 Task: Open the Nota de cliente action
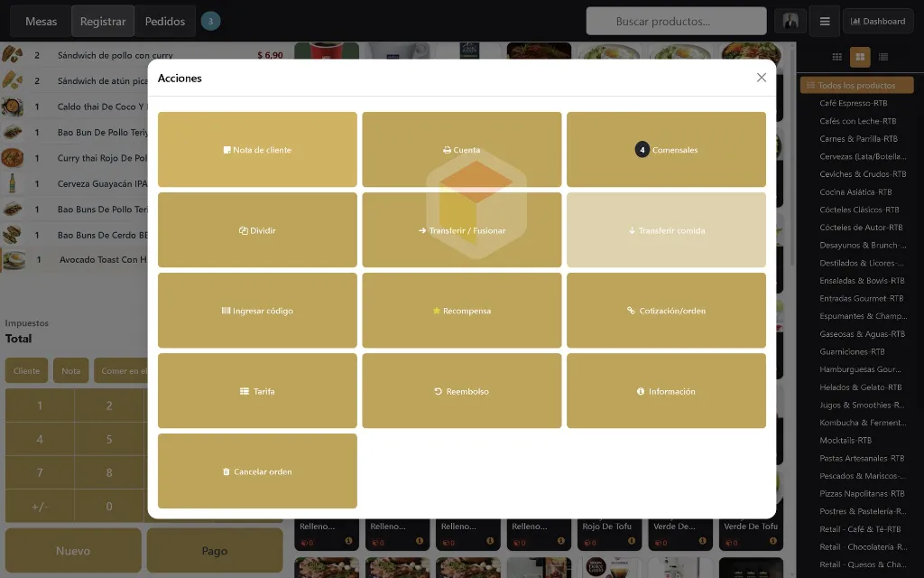257,150
